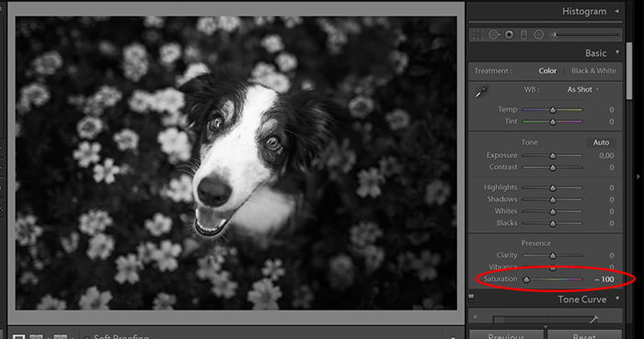Click the Temp value field
644x339 pixels.
coord(612,110)
